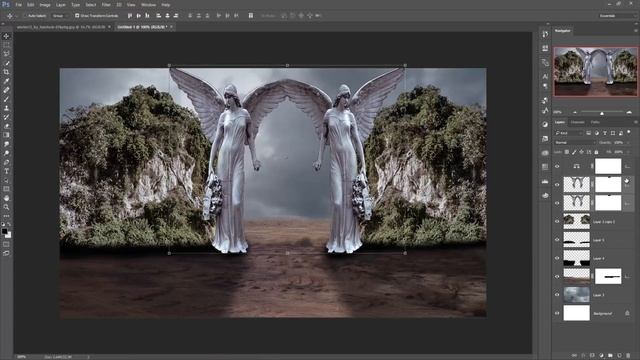Viewport: 640px width, 360px height.
Task: Click the Navigator zoom in button
Action: (x=629, y=112)
